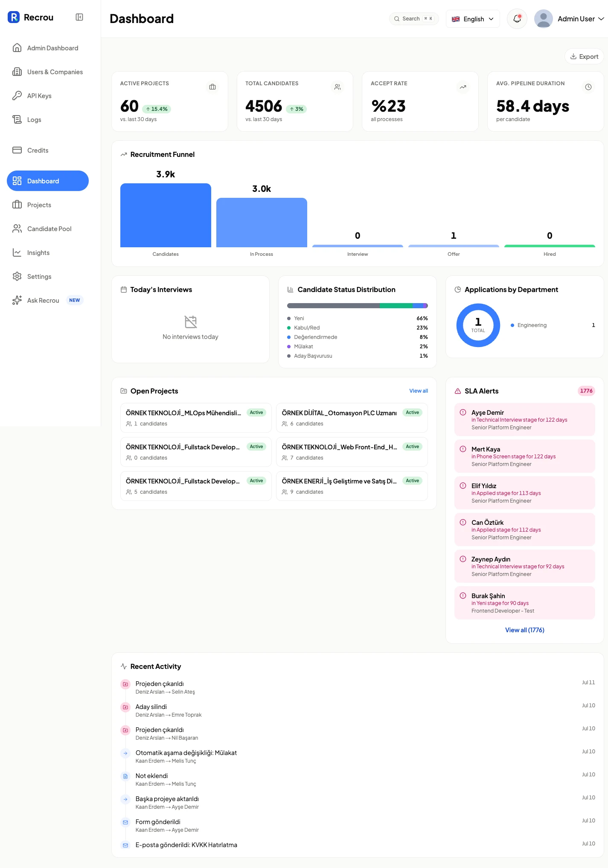Open the API Keys page
608x868 pixels.
click(x=48, y=95)
